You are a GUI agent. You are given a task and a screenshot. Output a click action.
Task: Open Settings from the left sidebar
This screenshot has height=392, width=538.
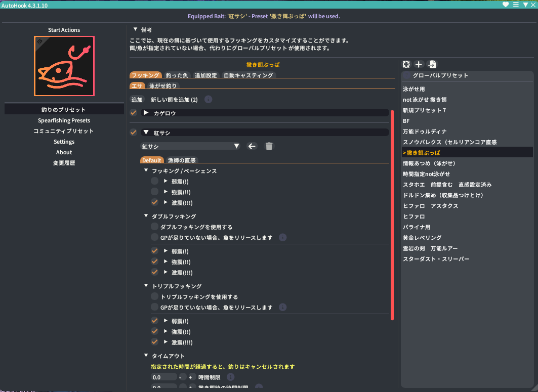point(64,142)
